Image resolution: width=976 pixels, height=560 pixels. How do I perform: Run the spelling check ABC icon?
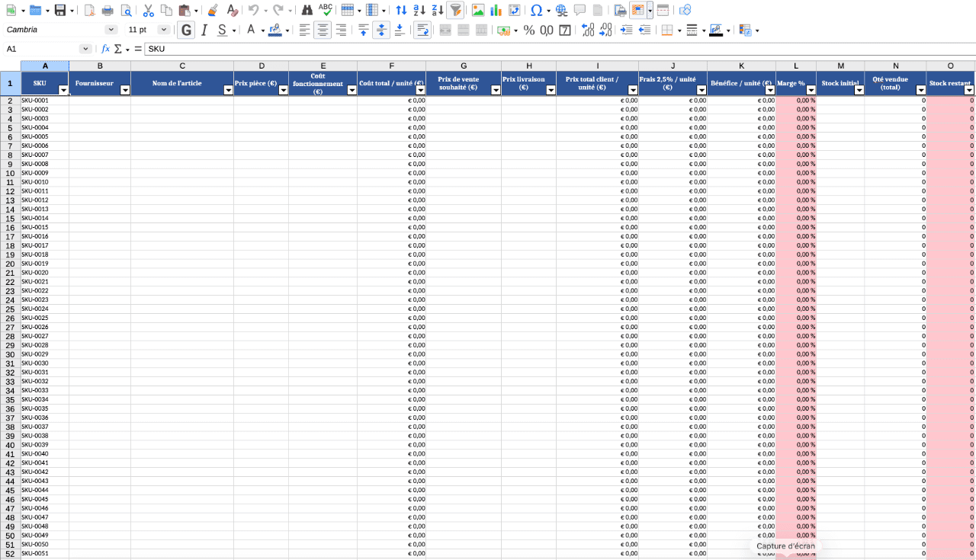(x=326, y=10)
